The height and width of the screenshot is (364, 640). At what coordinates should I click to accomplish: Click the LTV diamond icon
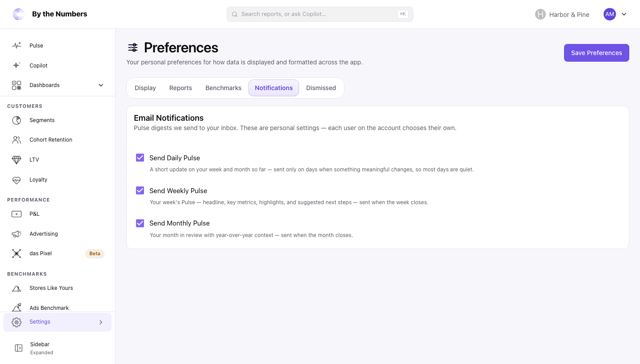(x=16, y=160)
